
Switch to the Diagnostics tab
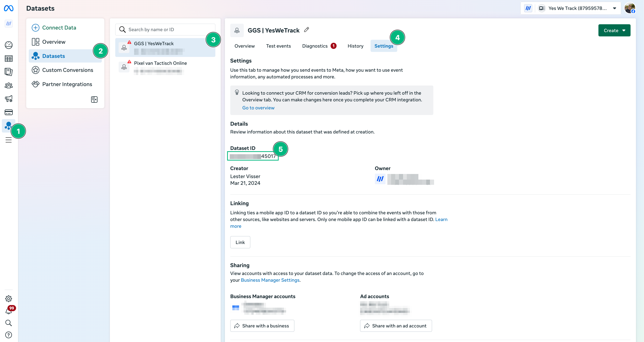[315, 46]
